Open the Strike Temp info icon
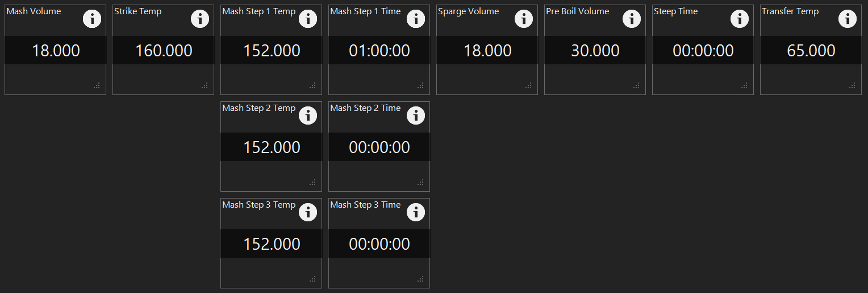 click(200, 19)
